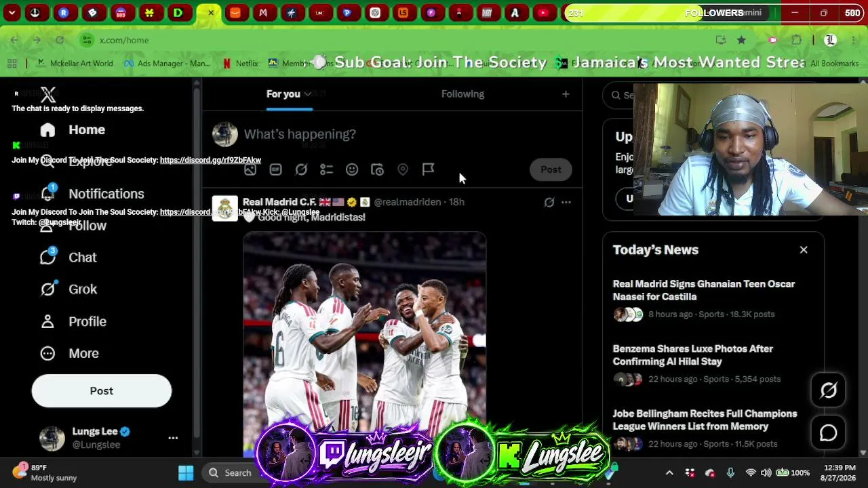Add an image to the new post

tap(250, 169)
